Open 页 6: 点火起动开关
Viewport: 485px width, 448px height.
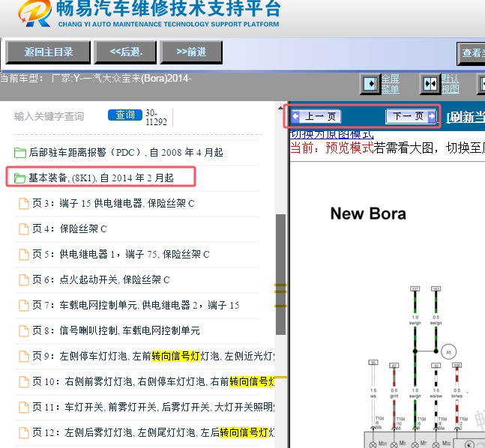click(101, 279)
